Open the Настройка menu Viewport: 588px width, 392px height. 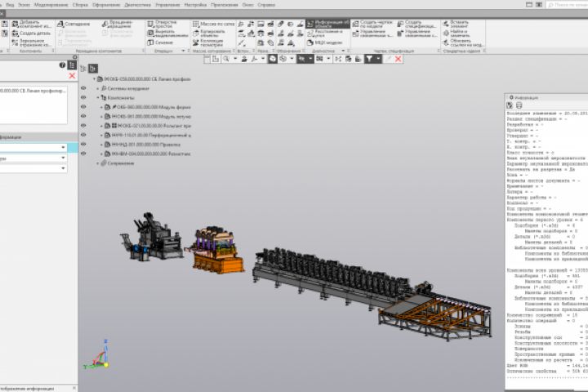pyautogui.click(x=195, y=5)
